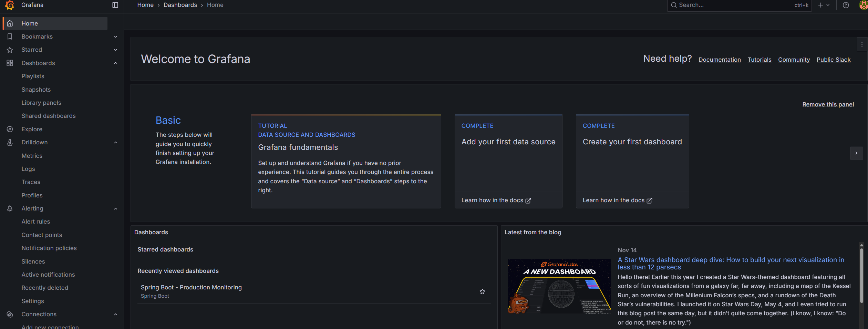The height and width of the screenshot is (329, 868).
Task: Star the Spring Boot - Production Monitoring dashboard
Action: [x=482, y=291]
